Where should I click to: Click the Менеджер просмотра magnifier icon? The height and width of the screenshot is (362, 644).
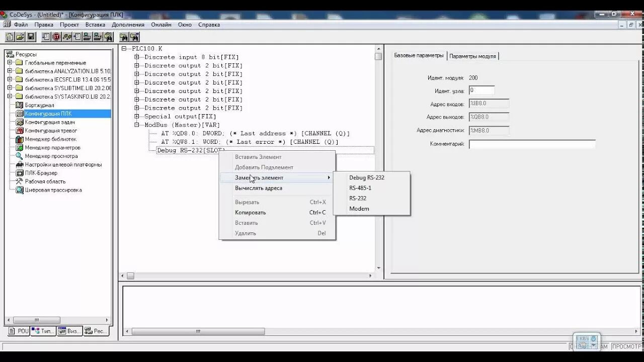point(20,156)
